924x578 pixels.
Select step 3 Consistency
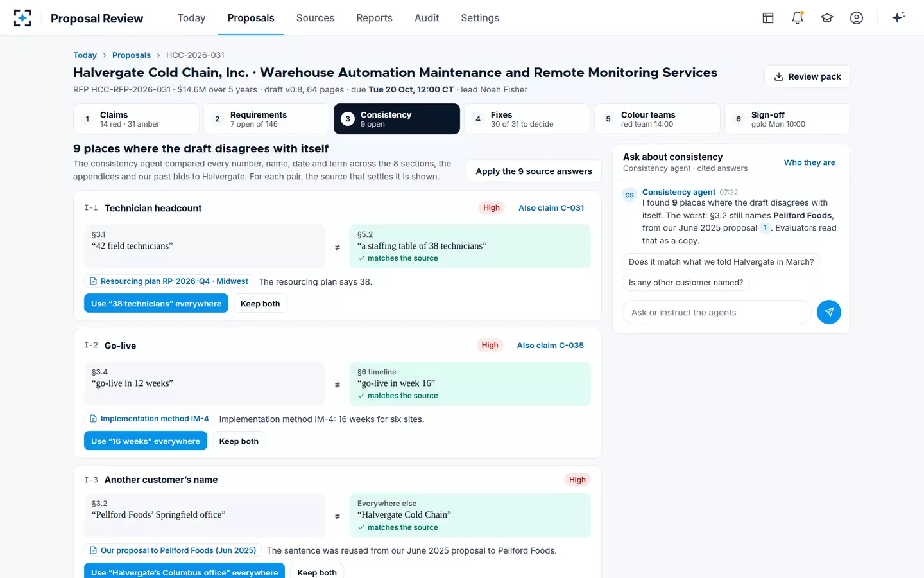pyautogui.click(x=397, y=119)
